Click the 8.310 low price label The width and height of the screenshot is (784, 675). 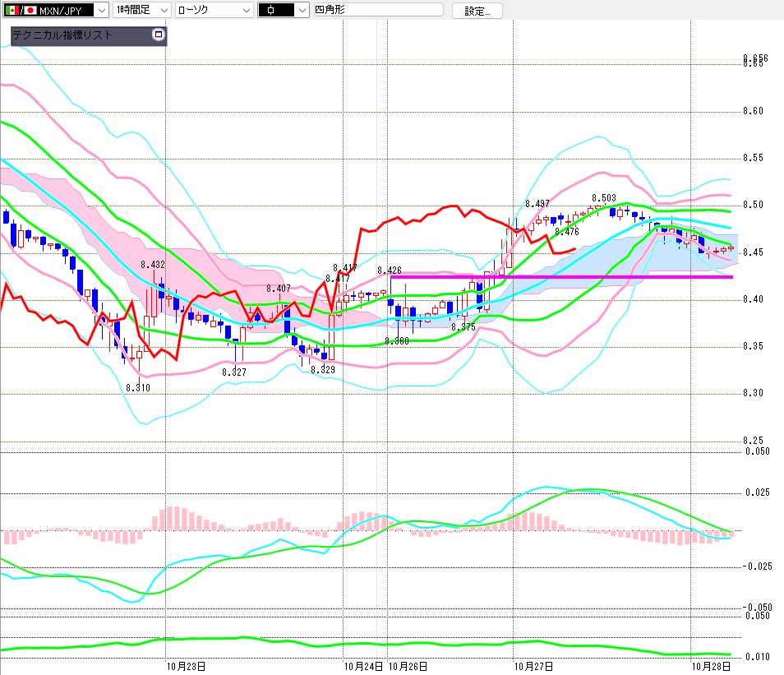(138, 388)
